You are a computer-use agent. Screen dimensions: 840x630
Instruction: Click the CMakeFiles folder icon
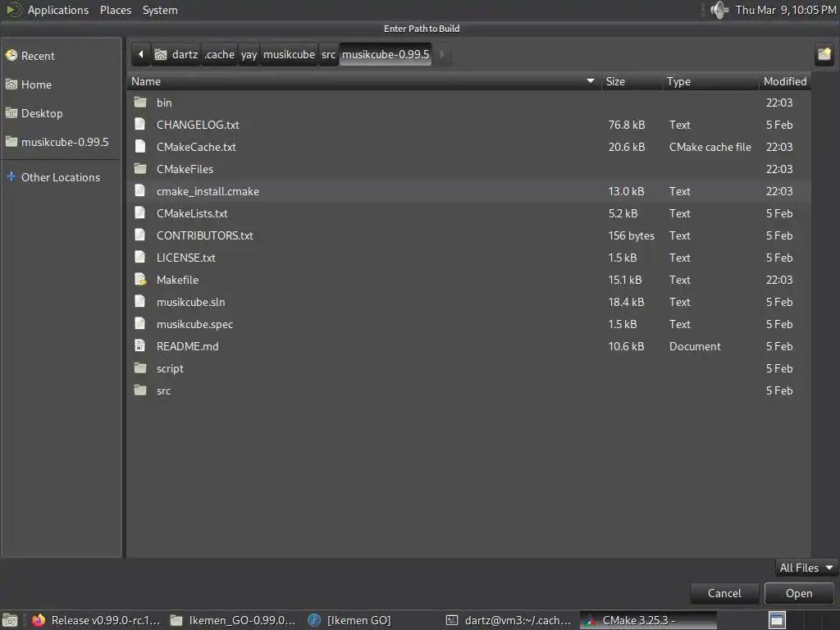[x=140, y=169]
